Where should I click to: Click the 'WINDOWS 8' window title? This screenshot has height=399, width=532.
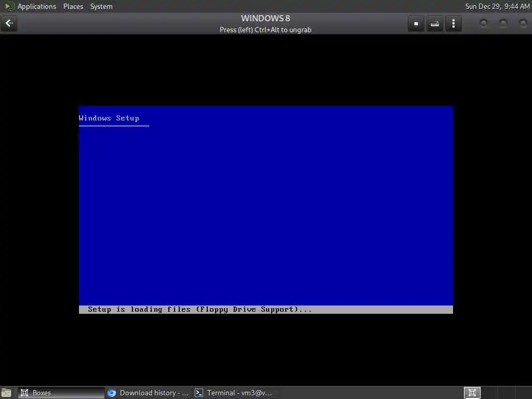(265, 18)
